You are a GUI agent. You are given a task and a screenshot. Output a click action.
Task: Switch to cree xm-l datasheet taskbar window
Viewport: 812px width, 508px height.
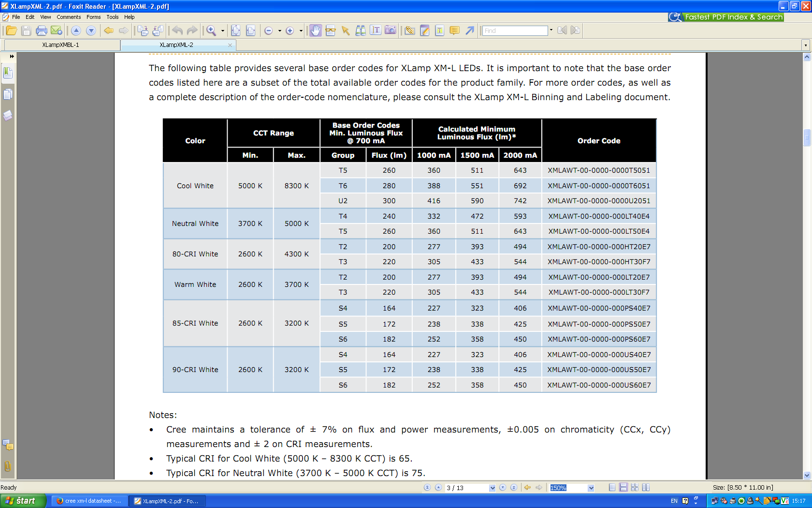[x=90, y=501]
